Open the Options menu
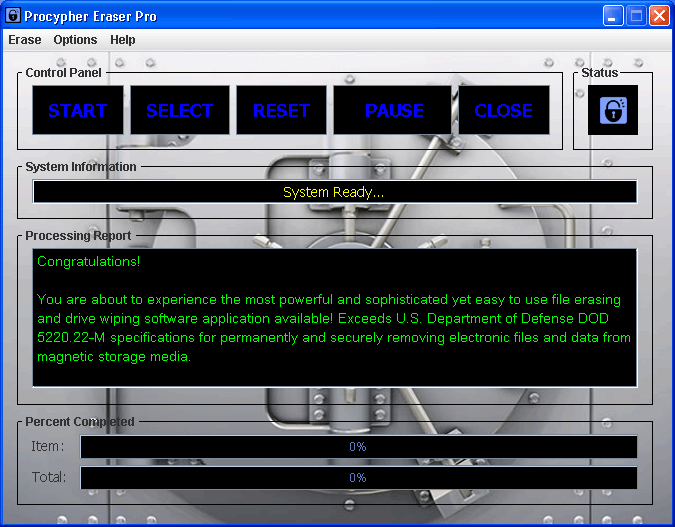The width and height of the screenshot is (675, 527). click(x=75, y=40)
